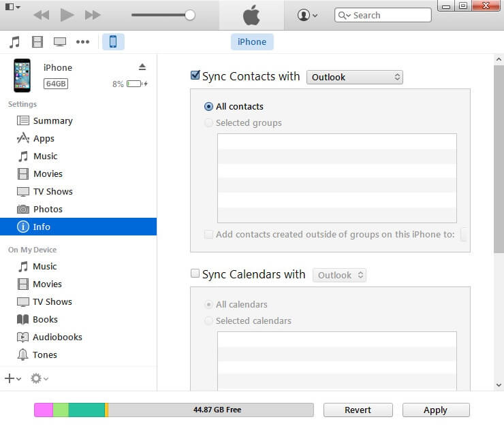Open TV Shows library icon in the toolbar
This screenshot has width=504, height=428.
(60, 42)
